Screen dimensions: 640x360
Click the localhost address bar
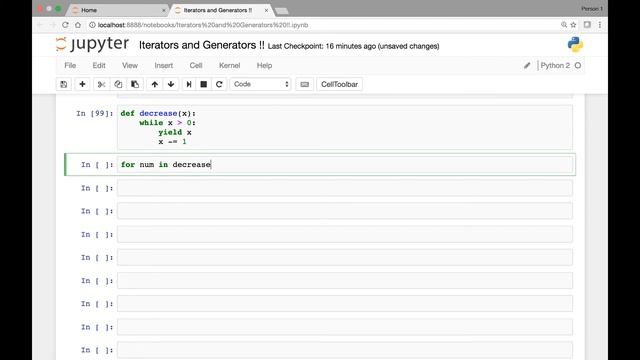[322, 25]
